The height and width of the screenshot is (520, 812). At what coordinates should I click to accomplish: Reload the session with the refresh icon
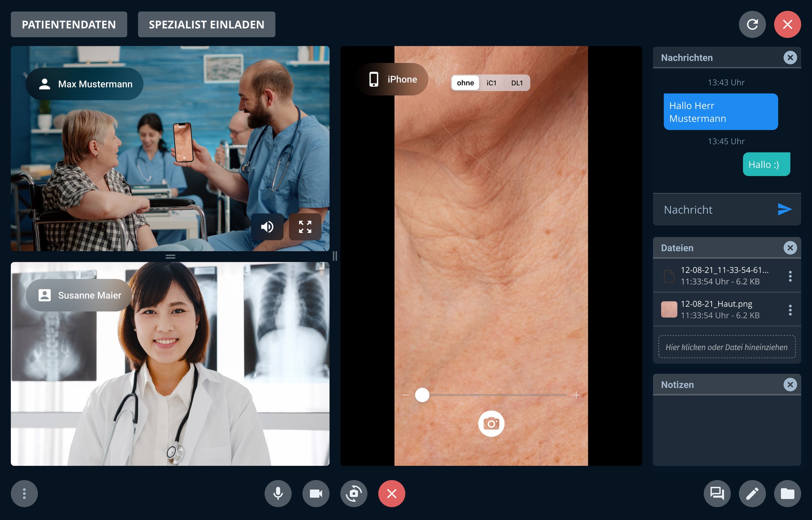pos(752,25)
